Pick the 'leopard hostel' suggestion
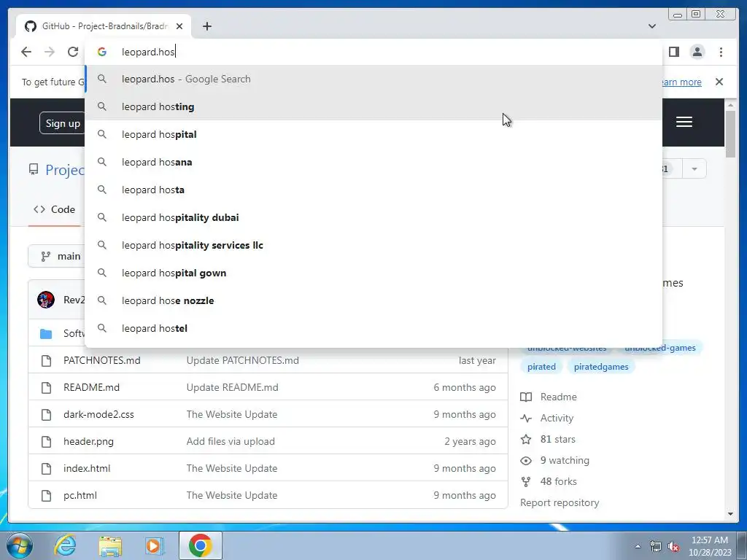Viewport: 747px width, 560px height. 373,328
